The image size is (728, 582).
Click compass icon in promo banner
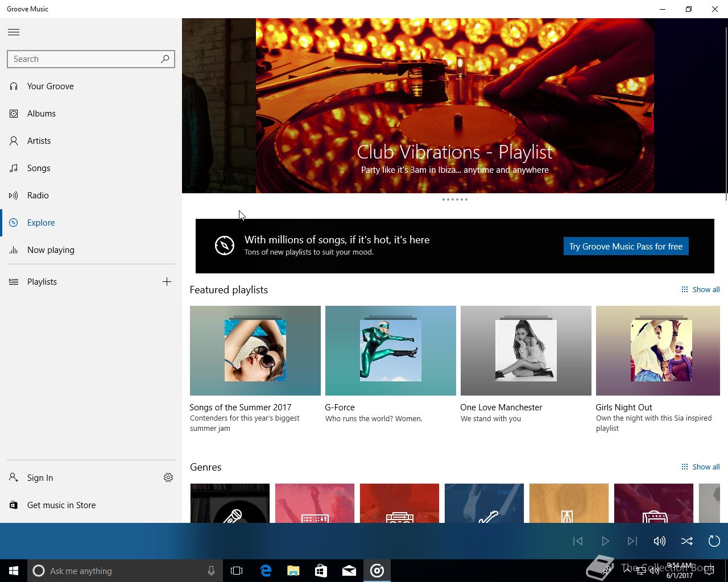tap(225, 246)
